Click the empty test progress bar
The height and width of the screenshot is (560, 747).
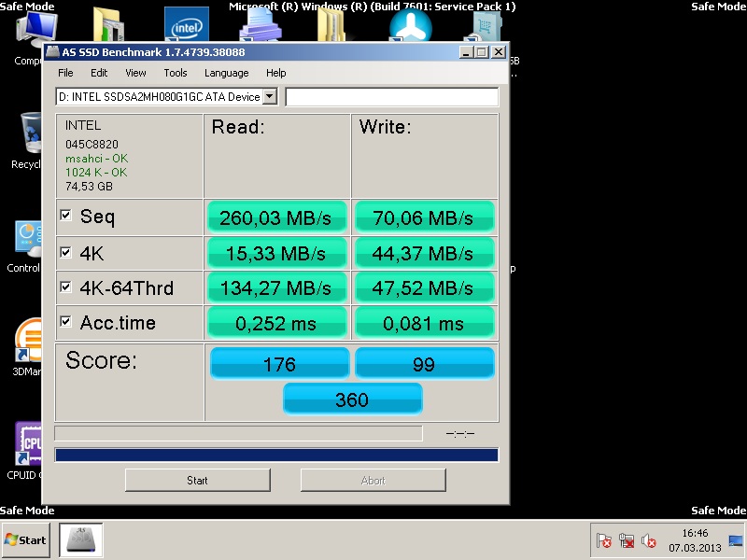coord(238,433)
